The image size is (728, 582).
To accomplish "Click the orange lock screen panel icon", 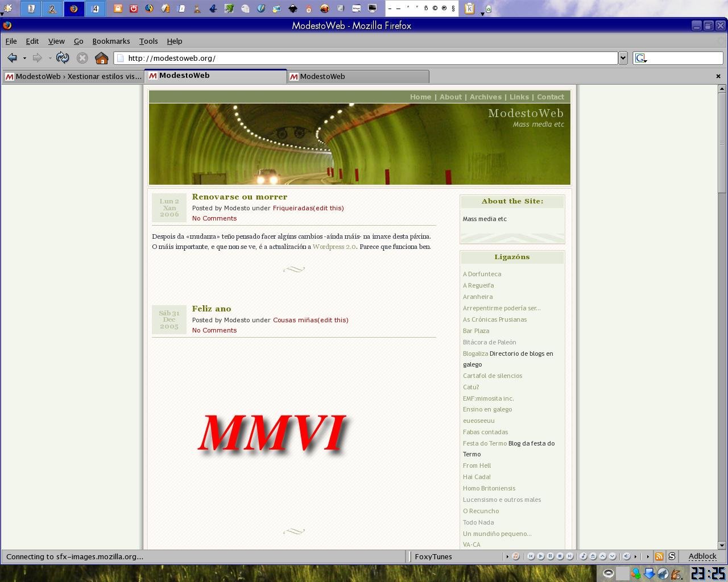I will click(118, 9).
